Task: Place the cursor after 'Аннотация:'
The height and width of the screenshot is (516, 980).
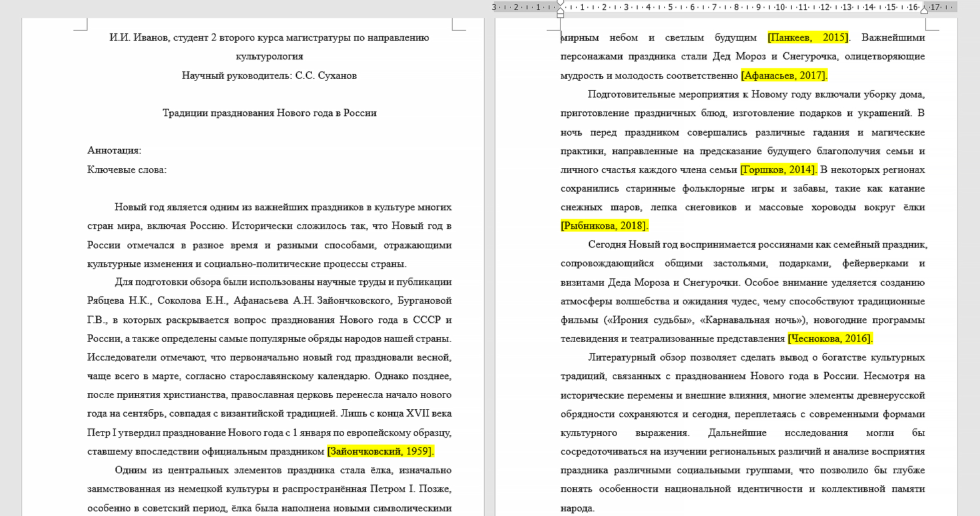Action: [142, 151]
